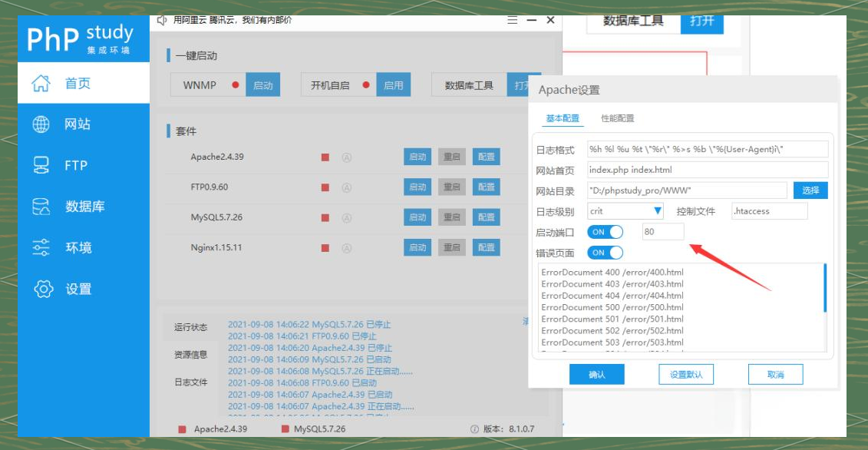The height and width of the screenshot is (450, 868).
Task: Click the sliders icon beside 环境
Action: [x=41, y=248]
